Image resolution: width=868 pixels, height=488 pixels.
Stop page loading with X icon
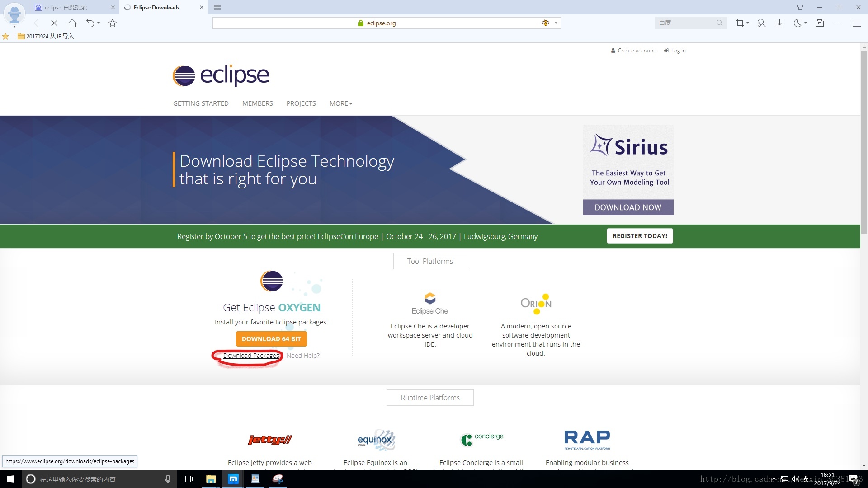click(54, 23)
